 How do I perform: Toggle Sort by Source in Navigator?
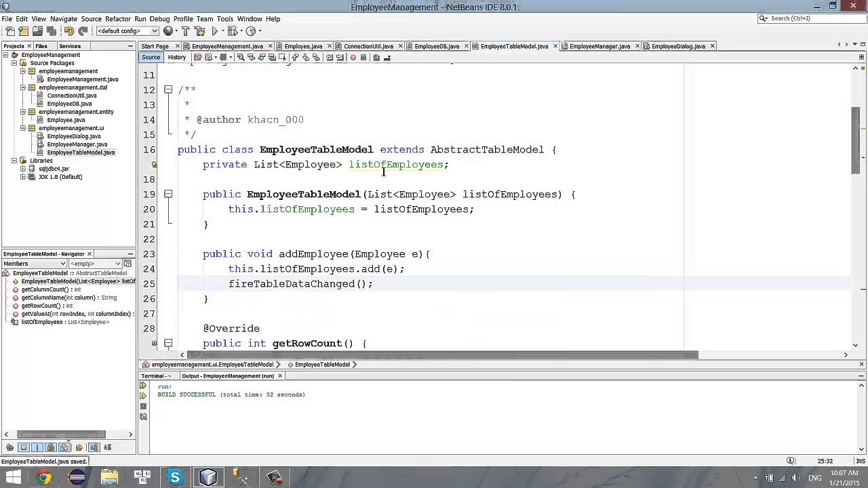107,447
